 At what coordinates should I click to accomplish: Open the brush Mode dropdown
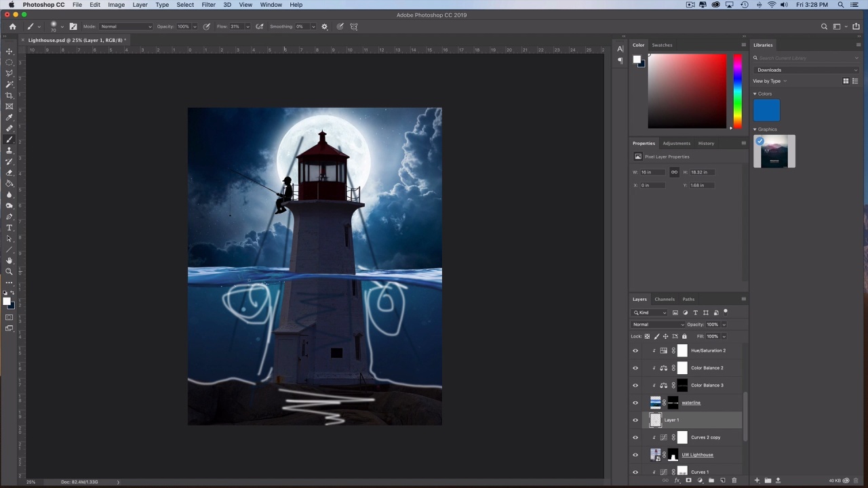(126, 26)
